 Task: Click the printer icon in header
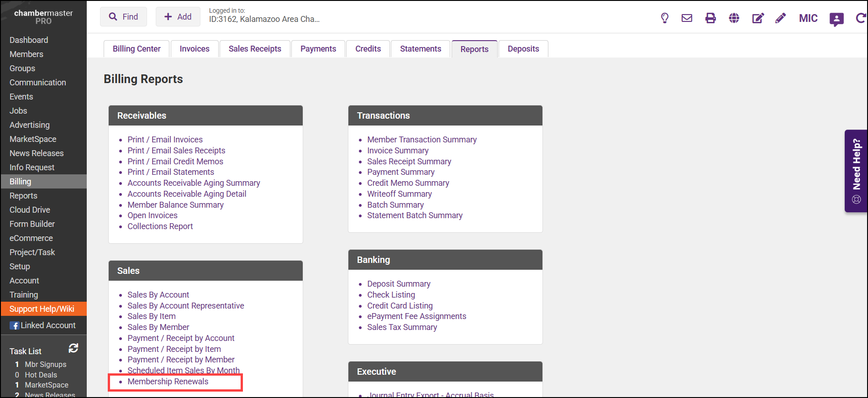coord(710,18)
